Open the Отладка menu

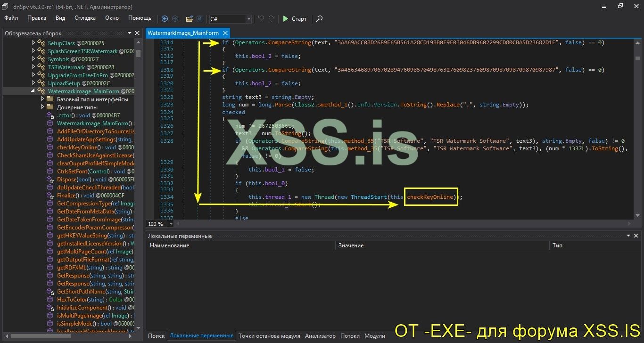pos(85,18)
